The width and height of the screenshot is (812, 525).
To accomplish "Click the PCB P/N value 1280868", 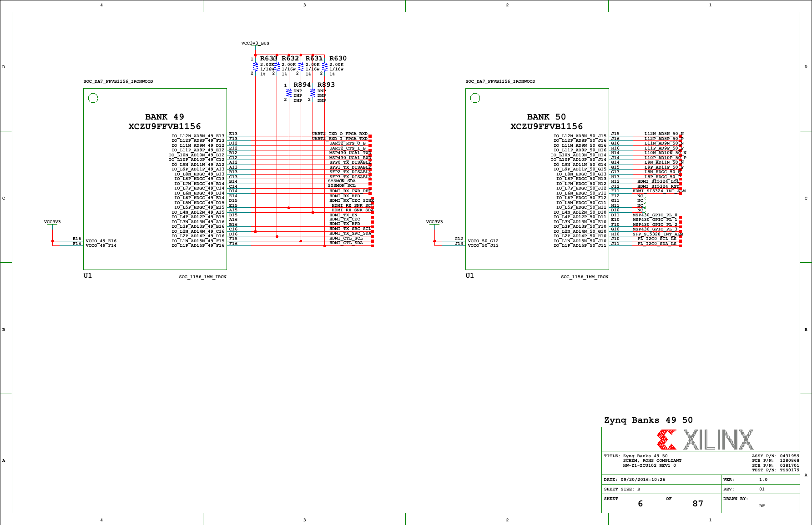I will tap(790, 460).
